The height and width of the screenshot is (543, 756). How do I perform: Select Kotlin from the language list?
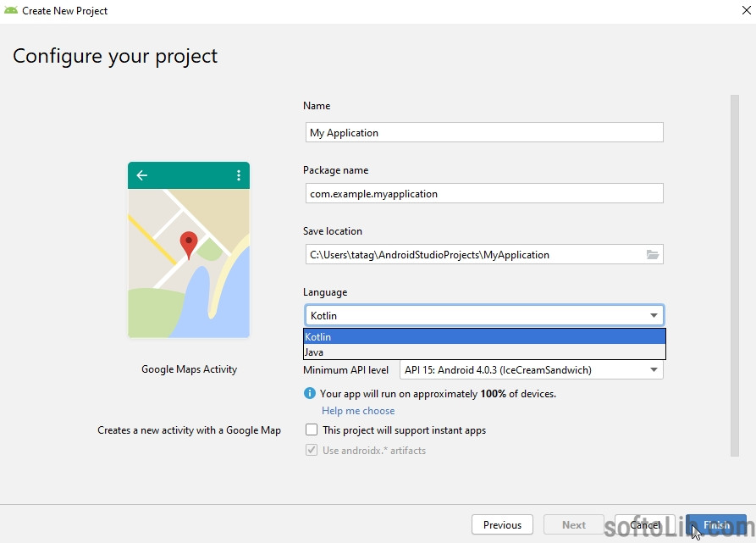[484, 336]
